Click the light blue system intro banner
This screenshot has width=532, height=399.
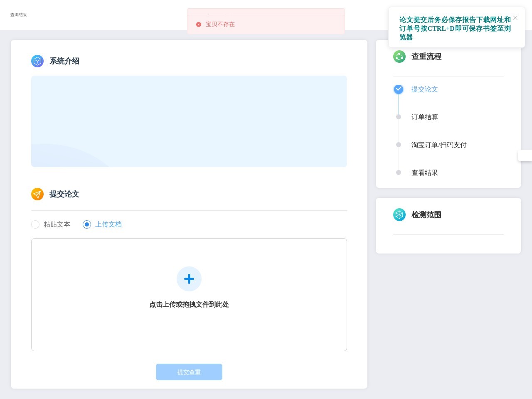tap(189, 121)
